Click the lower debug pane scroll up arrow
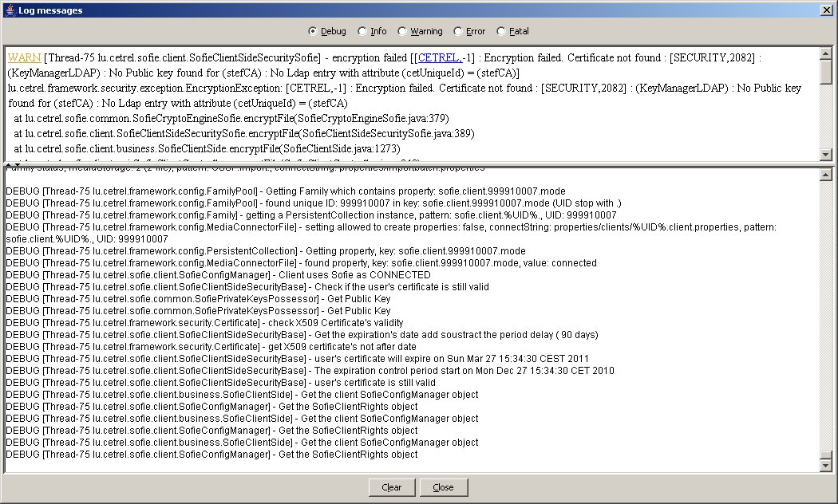The width and height of the screenshot is (838, 504). (826, 174)
